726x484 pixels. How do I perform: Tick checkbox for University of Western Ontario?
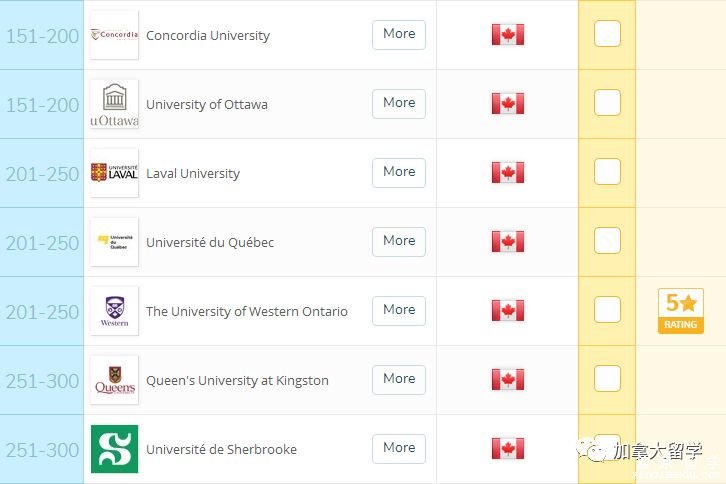607,310
